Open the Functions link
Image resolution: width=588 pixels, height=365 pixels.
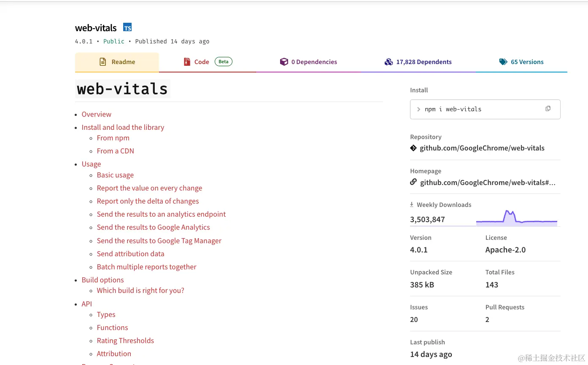click(x=112, y=327)
